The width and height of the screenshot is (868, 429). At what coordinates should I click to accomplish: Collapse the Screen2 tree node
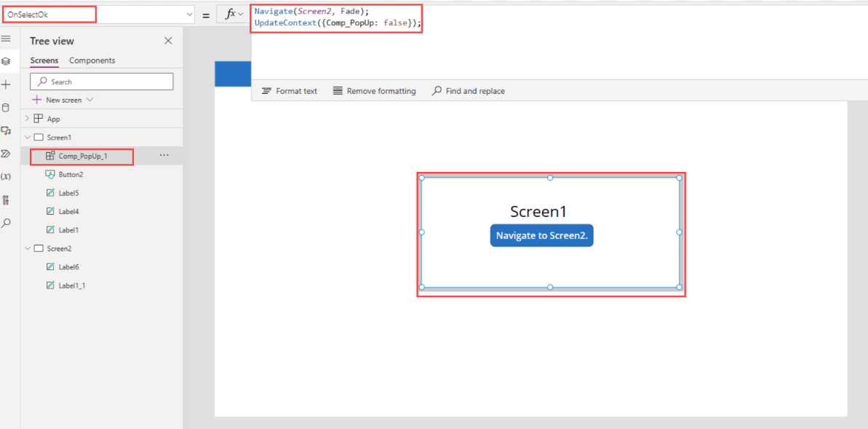(x=27, y=248)
